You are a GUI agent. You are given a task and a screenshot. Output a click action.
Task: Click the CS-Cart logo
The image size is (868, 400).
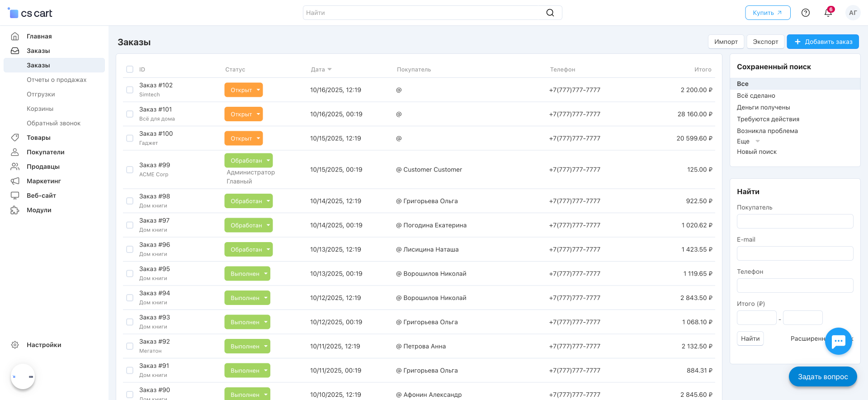(x=30, y=13)
